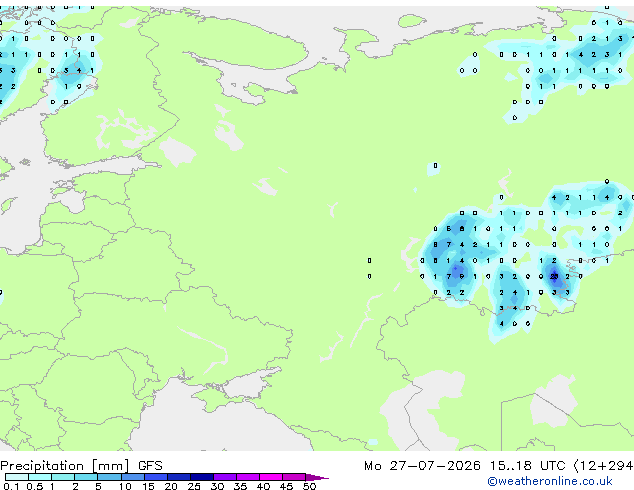Click the legend label '0.1'
The width and height of the screenshot is (634, 490).
tap(11, 486)
